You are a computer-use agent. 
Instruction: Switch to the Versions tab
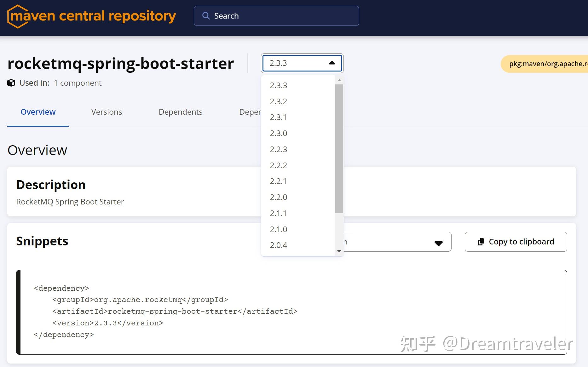pyautogui.click(x=107, y=112)
